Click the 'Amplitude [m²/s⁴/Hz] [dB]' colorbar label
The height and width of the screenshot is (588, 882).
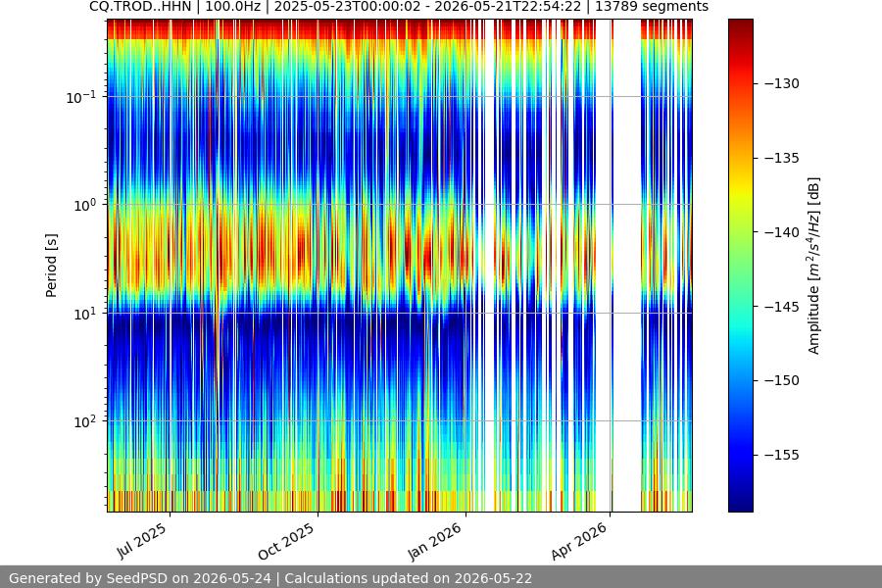[814, 266]
